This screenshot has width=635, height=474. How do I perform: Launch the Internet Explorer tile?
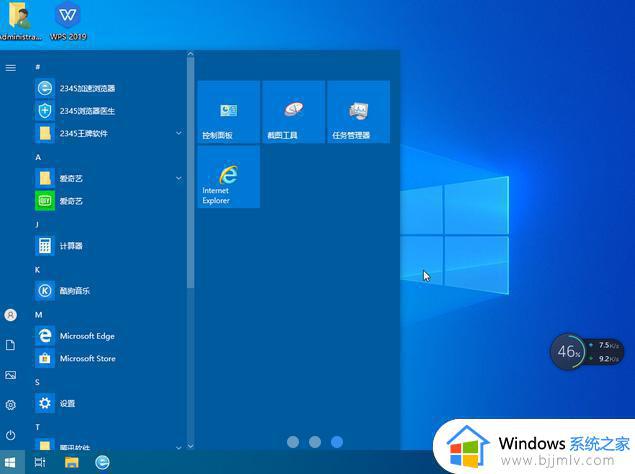click(228, 177)
